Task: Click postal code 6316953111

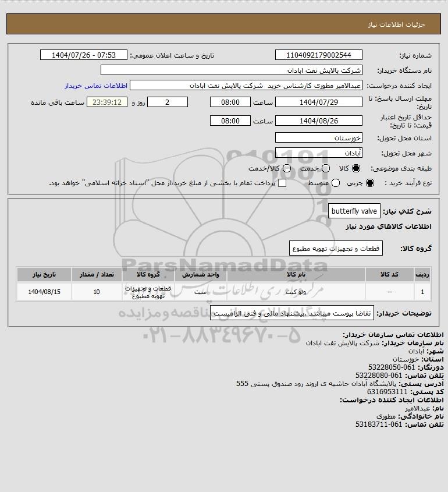Action: [x=387, y=392]
